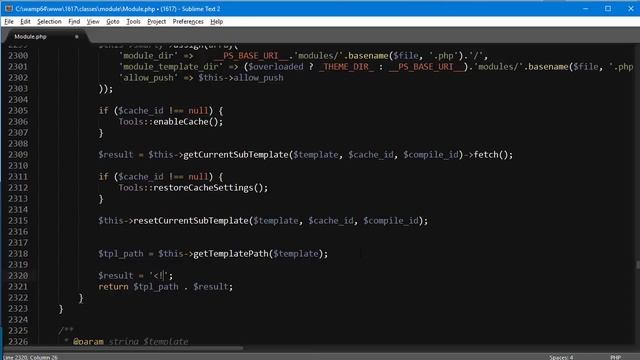Click line number 2326 in gutter
This screenshot has width=640, height=360.
[18, 342]
